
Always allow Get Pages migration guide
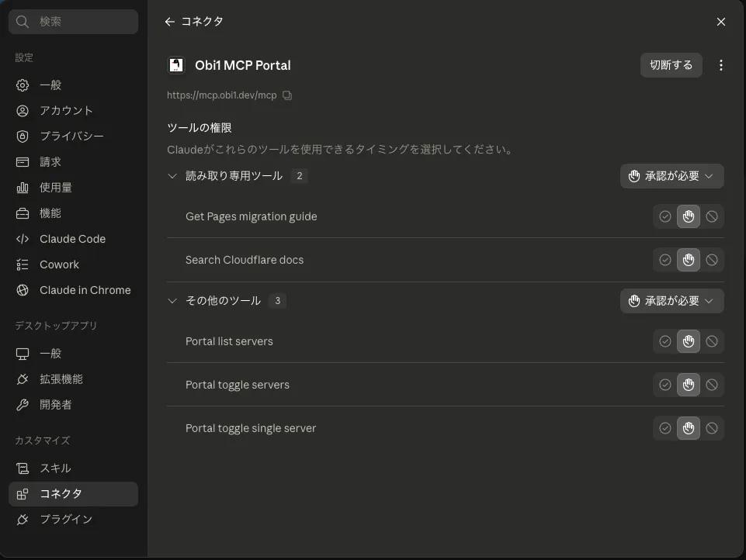pos(665,216)
